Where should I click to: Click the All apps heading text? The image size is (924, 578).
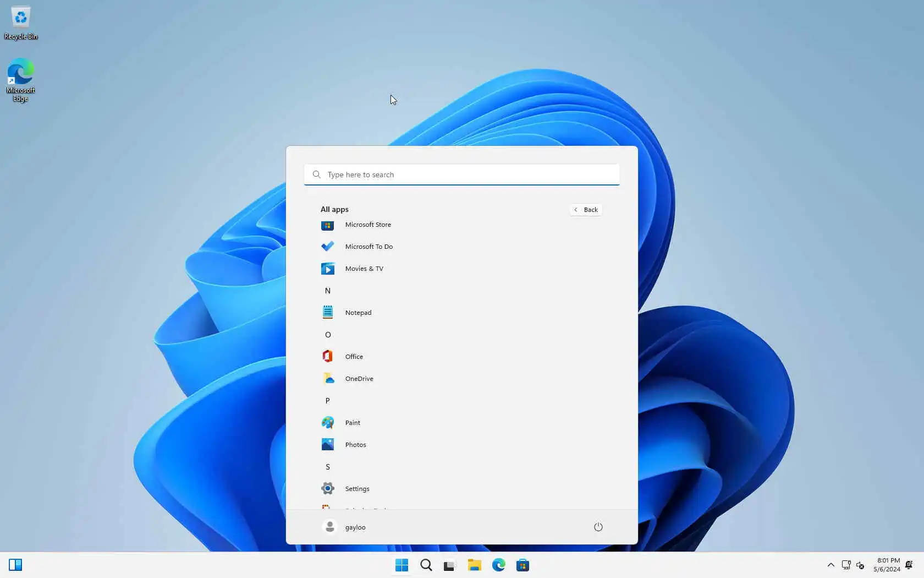334,209
